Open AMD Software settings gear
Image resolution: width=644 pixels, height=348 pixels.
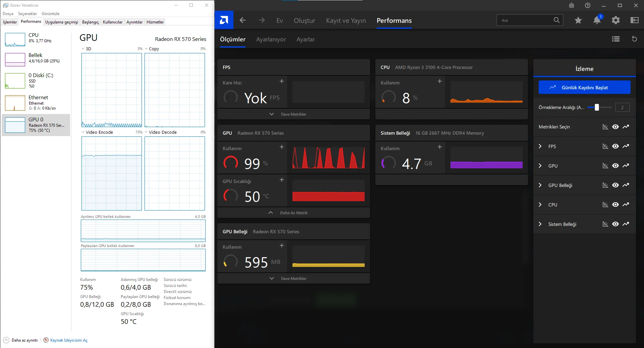pyautogui.click(x=615, y=20)
